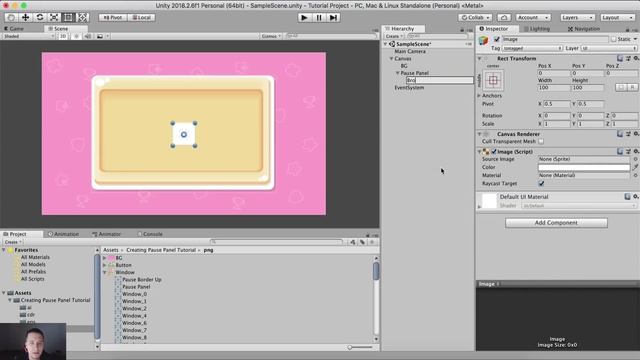640x360 pixels.
Task: Open Rect Transform settings gear
Action: point(636,59)
